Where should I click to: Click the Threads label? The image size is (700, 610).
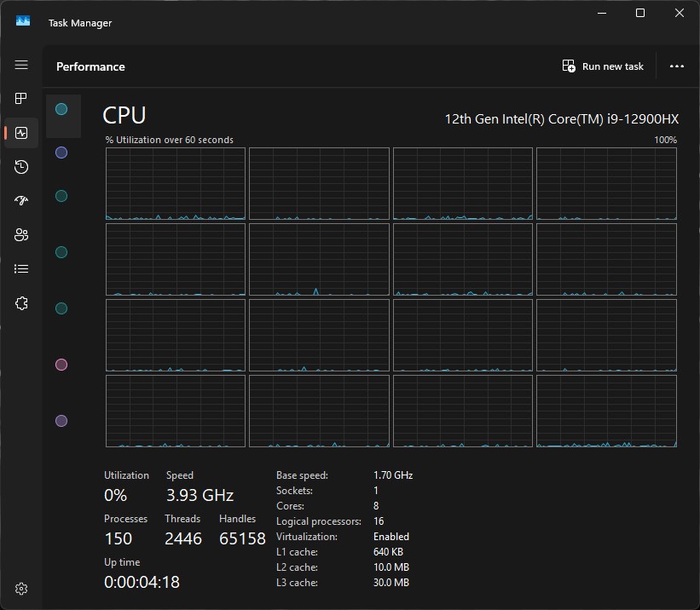pos(182,519)
